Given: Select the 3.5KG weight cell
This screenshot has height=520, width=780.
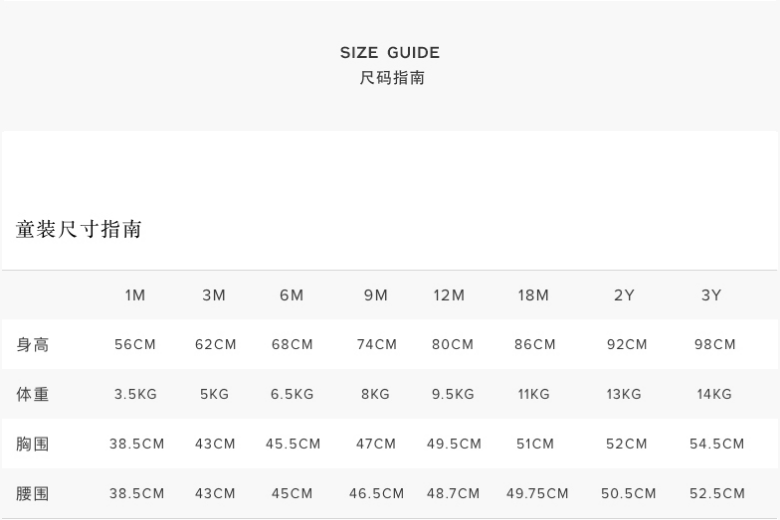Looking at the screenshot, I should [x=135, y=394].
